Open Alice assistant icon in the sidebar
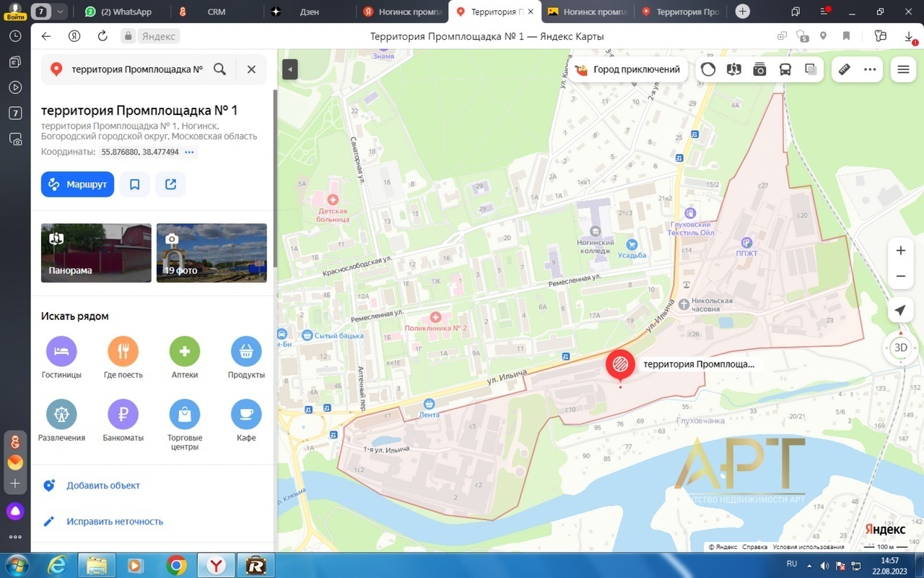The width and height of the screenshot is (924, 578). [x=15, y=511]
